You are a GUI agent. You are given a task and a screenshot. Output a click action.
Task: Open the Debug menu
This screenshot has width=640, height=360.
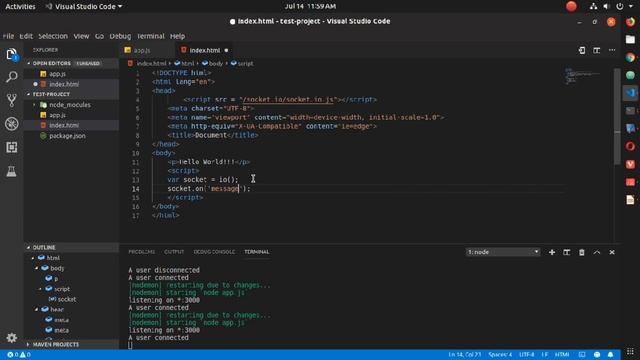(120, 36)
